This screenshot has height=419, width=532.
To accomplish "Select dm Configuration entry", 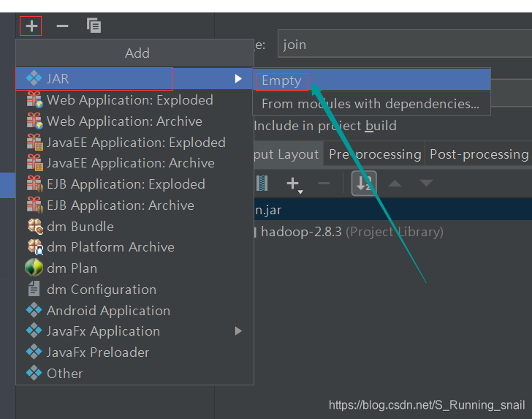I will tap(134, 290).
